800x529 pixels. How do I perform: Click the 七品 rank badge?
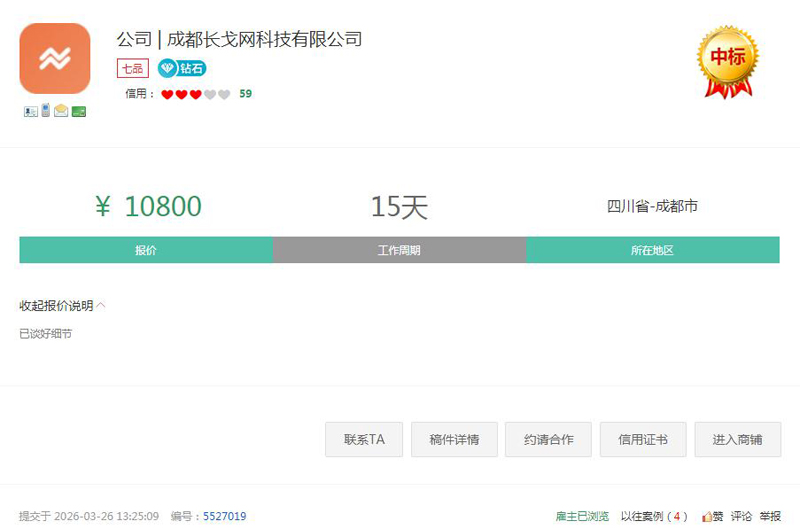pos(133,69)
